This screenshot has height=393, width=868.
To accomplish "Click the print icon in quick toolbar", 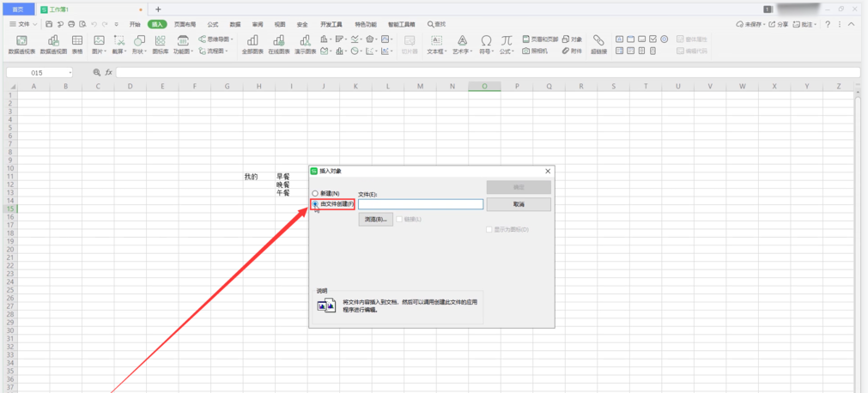I will tap(71, 24).
